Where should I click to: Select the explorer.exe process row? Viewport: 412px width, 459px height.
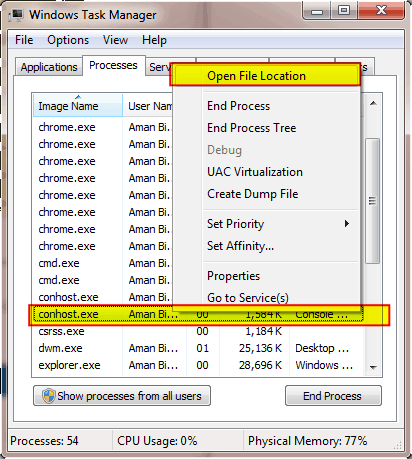pyautogui.click(x=198, y=365)
